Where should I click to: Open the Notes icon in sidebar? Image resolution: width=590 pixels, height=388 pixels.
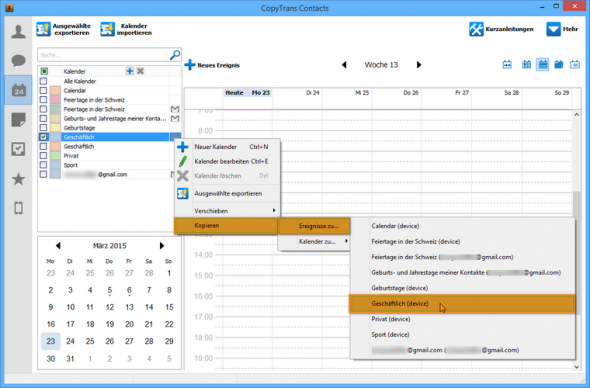pos(18,120)
